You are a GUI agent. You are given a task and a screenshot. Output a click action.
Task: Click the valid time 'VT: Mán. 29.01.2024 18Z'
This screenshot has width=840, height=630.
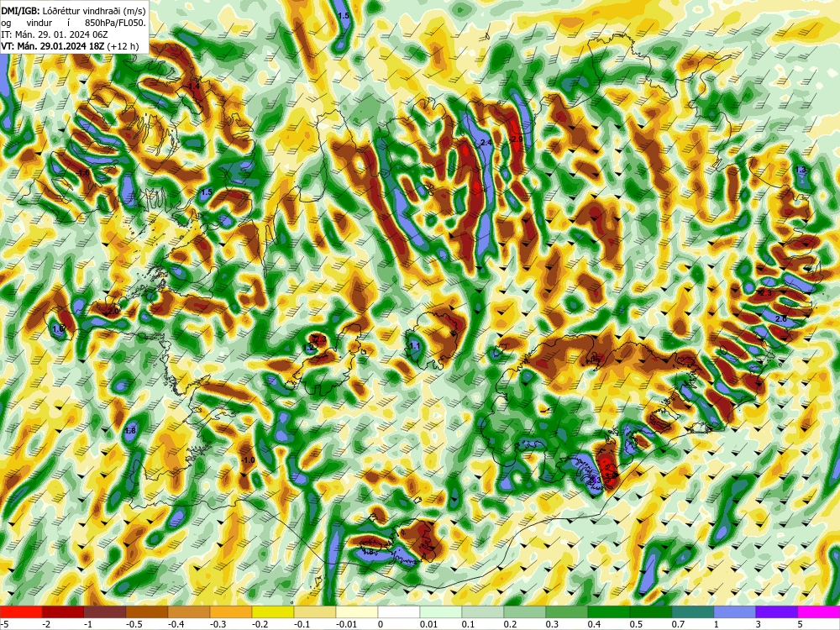tap(53, 46)
